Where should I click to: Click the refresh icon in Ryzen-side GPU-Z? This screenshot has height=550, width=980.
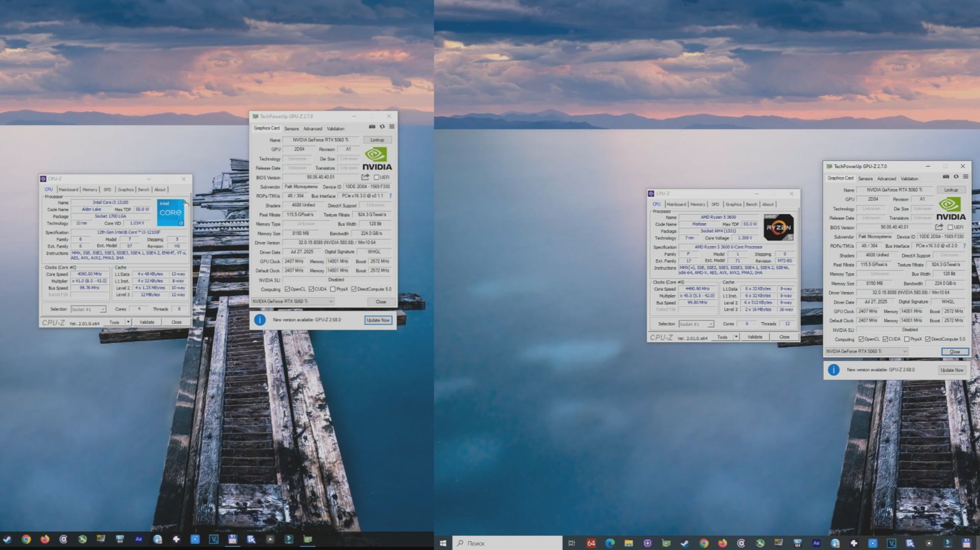956,177
